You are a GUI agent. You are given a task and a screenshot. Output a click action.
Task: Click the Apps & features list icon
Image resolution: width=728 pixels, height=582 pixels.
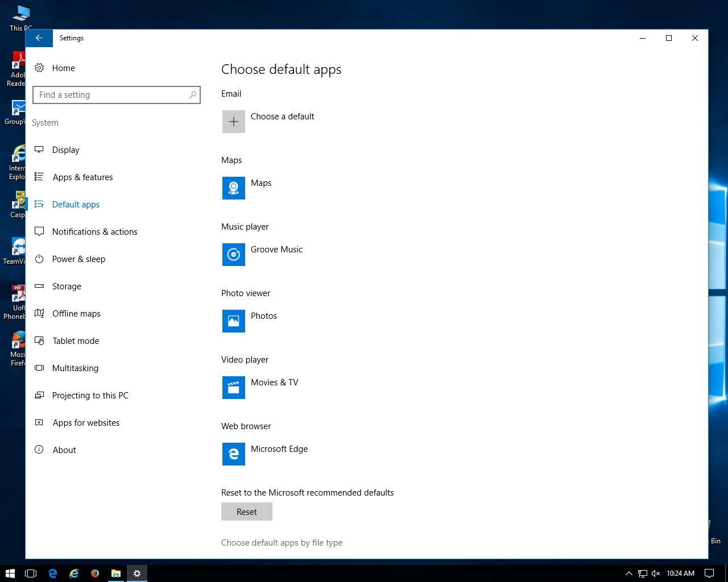coord(39,177)
